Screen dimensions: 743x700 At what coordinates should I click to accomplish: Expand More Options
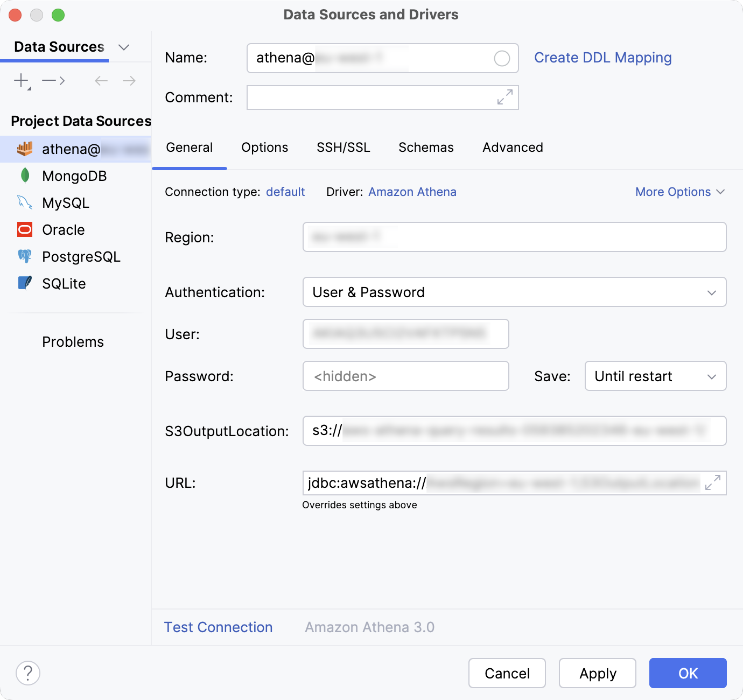tap(679, 192)
